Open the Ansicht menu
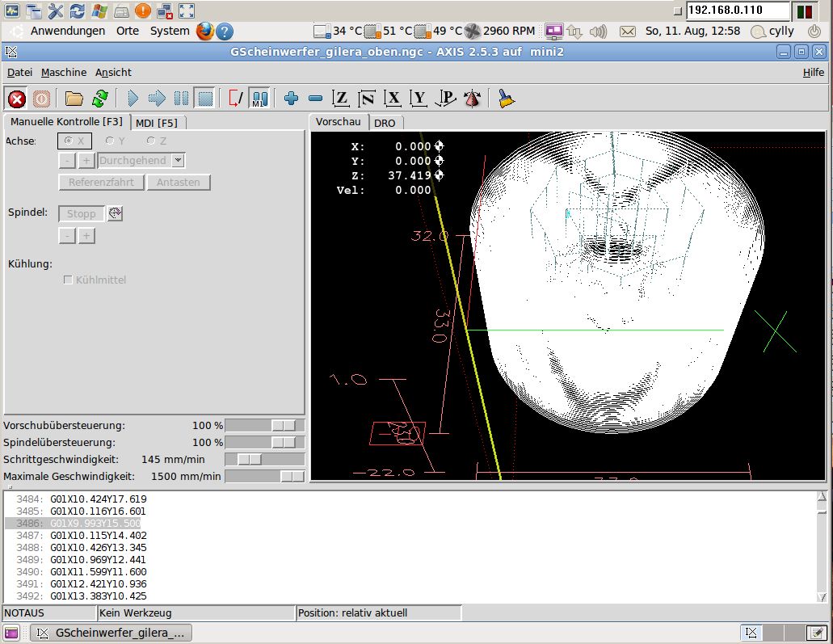 [x=113, y=72]
